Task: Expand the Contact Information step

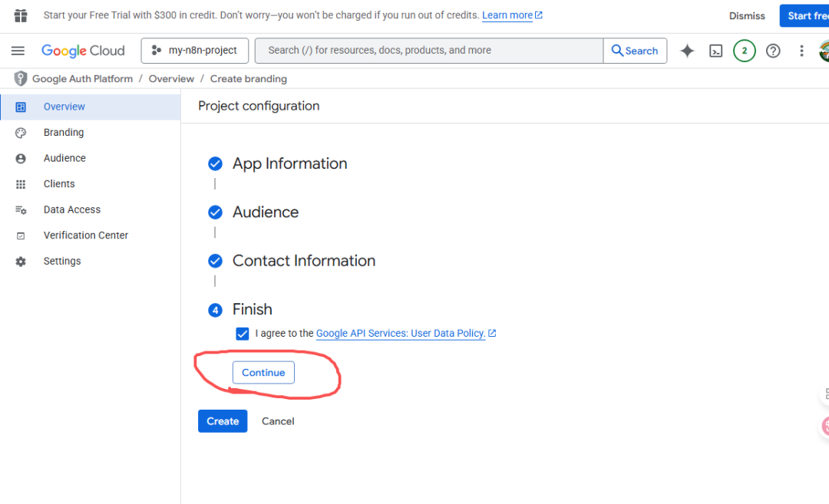Action: (304, 261)
